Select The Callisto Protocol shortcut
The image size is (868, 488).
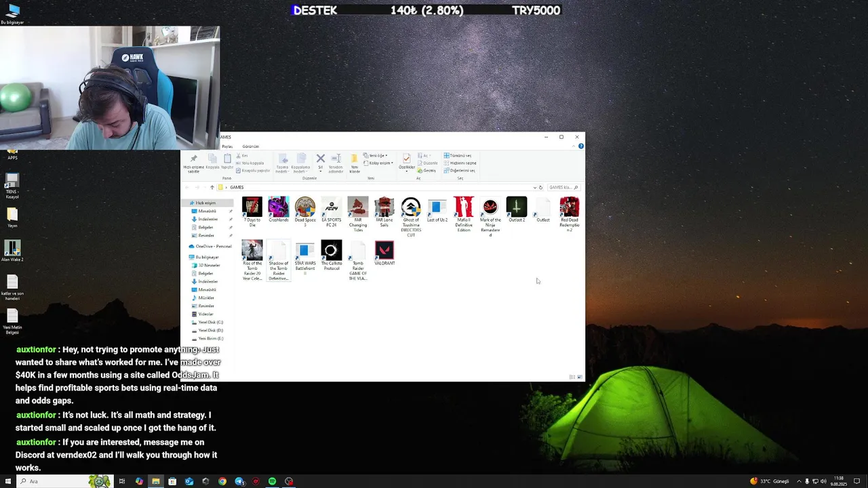pyautogui.click(x=332, y=255)
